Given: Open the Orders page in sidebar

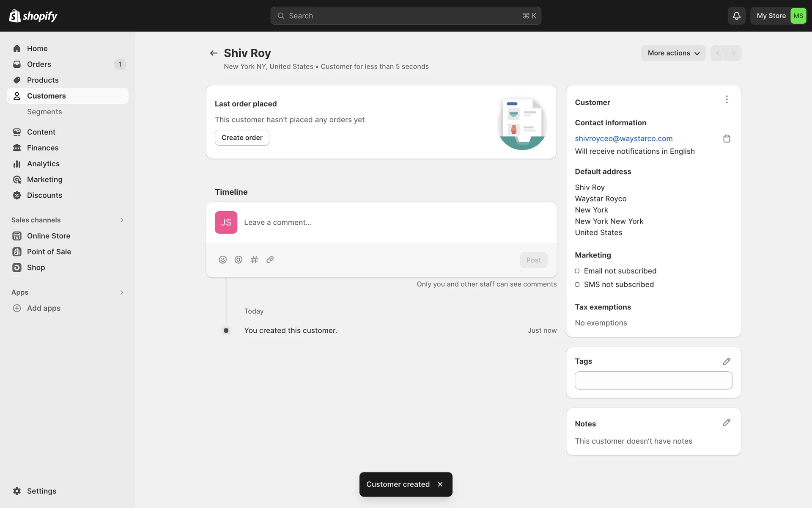Looking at the screenshot, I should [x=39, y=64].
